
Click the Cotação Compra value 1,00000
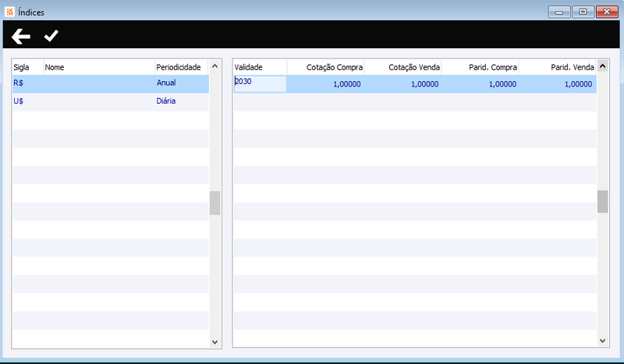(346, 84)
